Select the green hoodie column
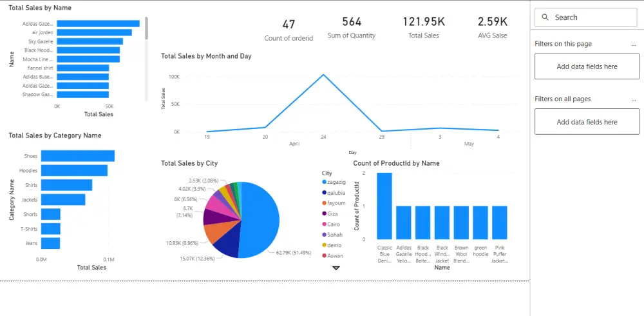This screenshot has width=644, height=316. coord(480,222)
